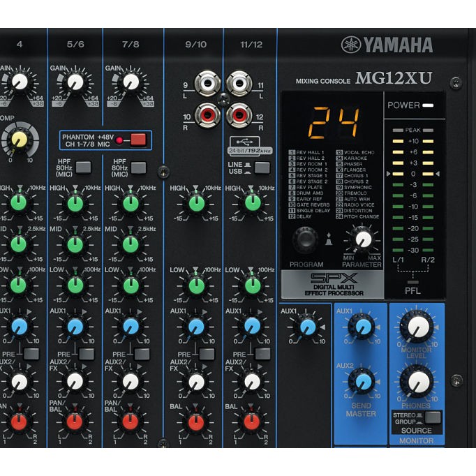Click the white RCA jack 9 L

pyautogui.click(x=207, y=83)
